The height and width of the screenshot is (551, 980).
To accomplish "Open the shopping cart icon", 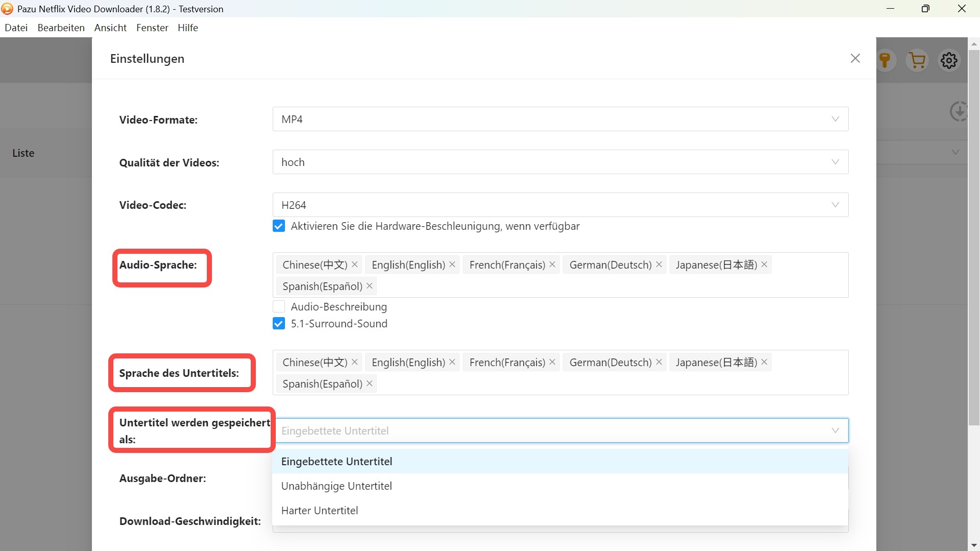I will pyautogui.click(x=917, y=60).
